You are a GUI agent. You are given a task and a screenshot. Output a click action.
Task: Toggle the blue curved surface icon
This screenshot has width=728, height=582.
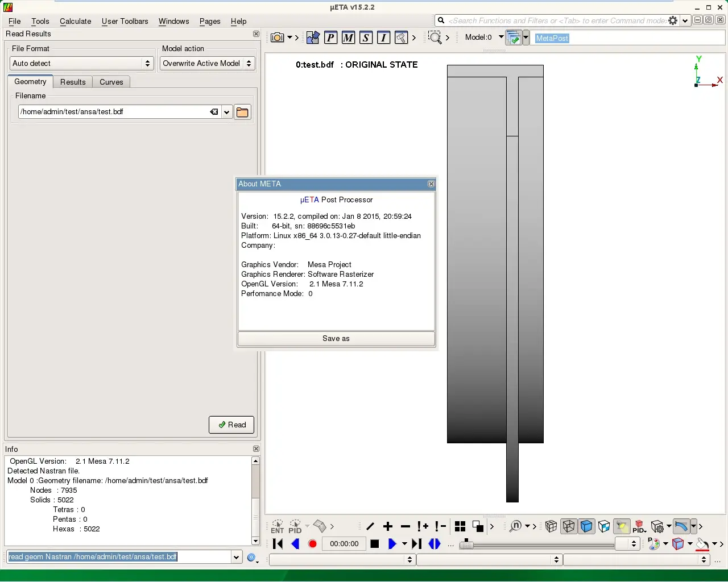[681, 526]
